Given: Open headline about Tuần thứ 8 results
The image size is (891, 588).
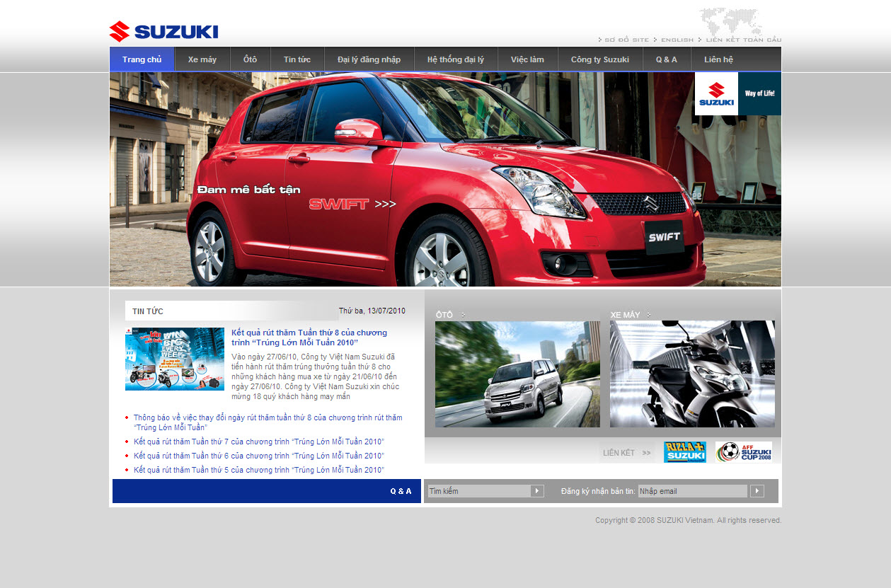Looking at the screenshot, I should coord(309,338).
